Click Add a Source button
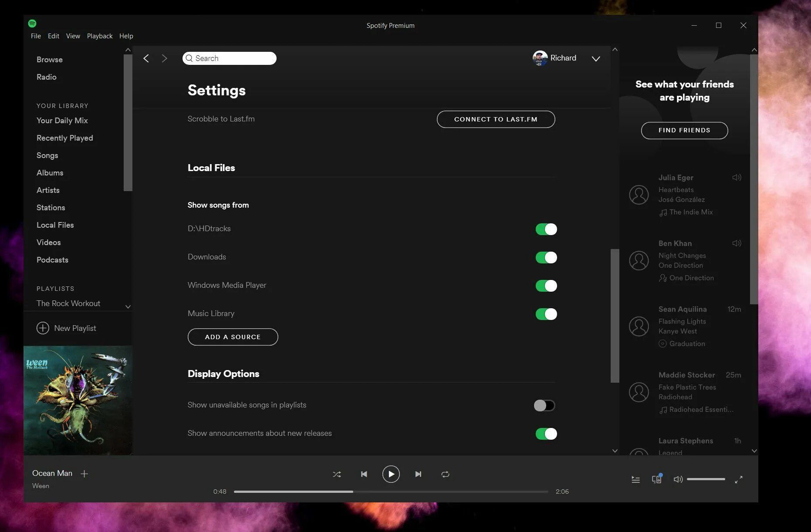The width and height of the screenshot is (811, 532). (233, 337)
